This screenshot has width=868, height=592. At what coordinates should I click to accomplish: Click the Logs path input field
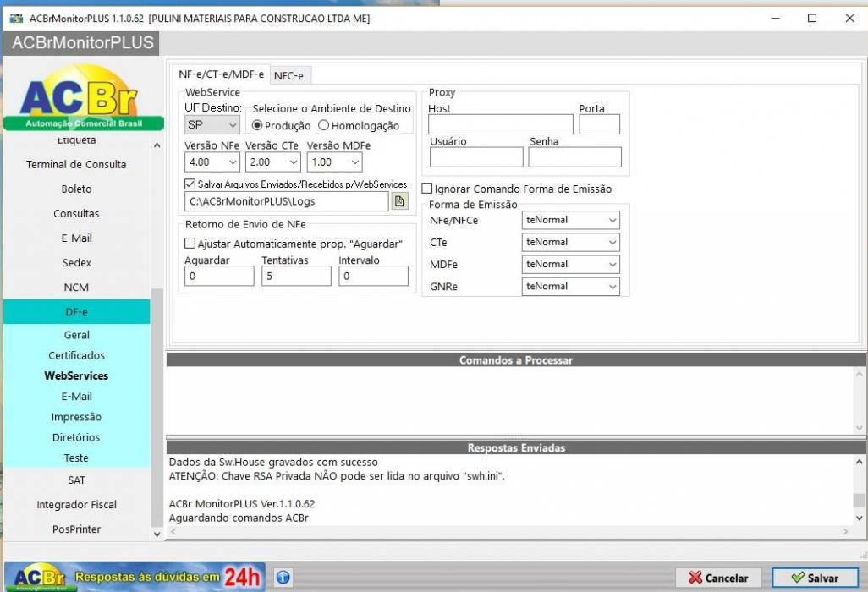point(287,201)
